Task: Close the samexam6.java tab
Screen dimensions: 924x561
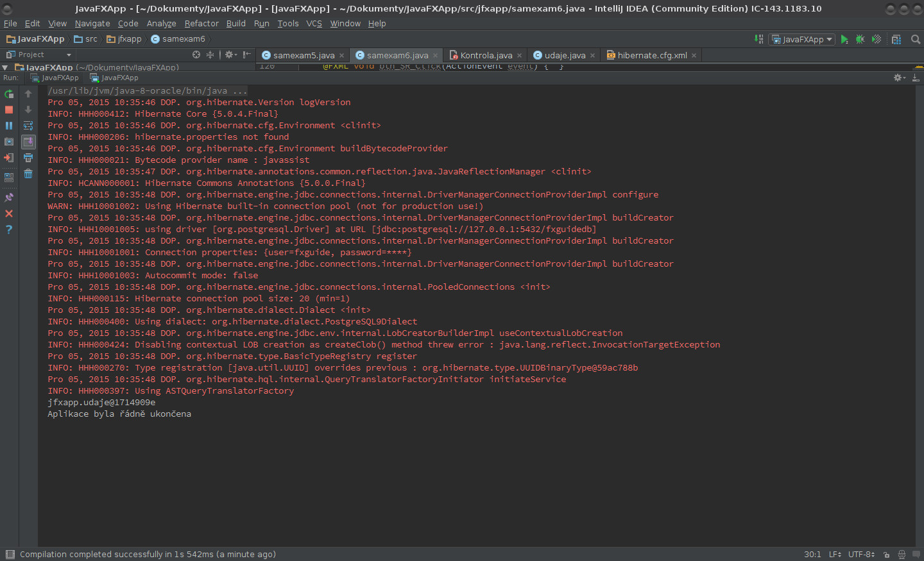Action: pyautogui.click(x=436, y=55)
